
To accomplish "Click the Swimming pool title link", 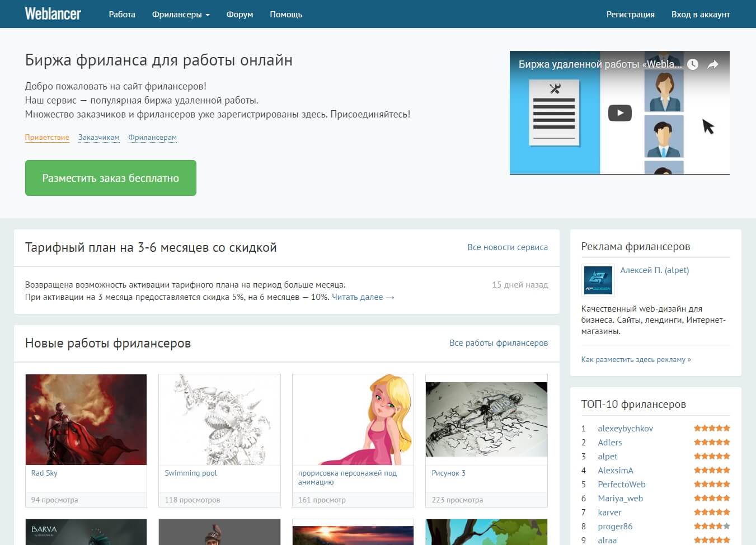I will pos(191,473).
